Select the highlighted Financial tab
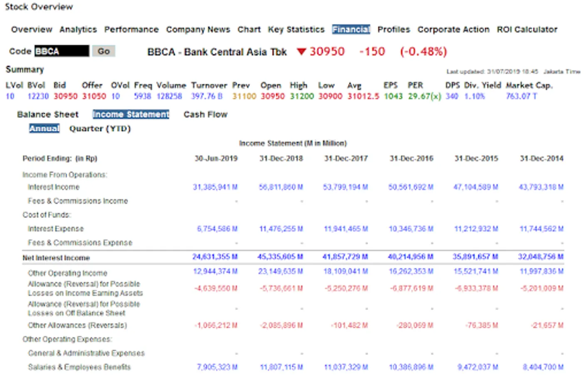588x375 pixels. pos(351,30)
